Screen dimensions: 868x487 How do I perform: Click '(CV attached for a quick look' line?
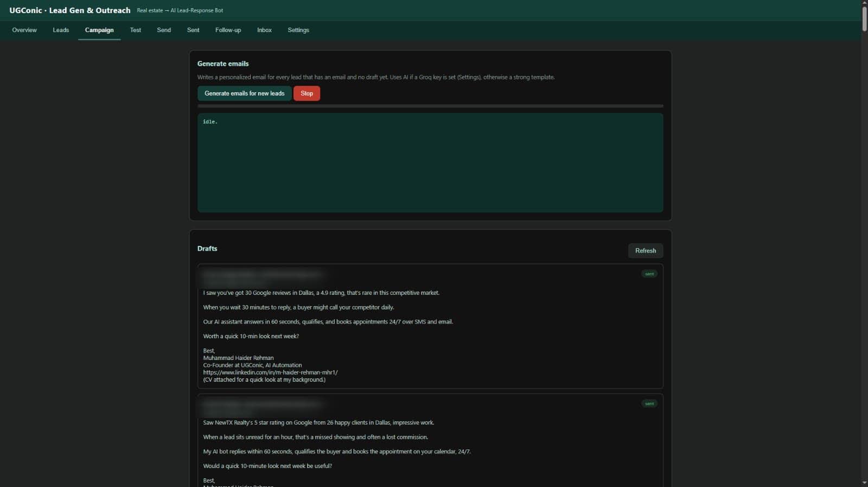point(265,380)
